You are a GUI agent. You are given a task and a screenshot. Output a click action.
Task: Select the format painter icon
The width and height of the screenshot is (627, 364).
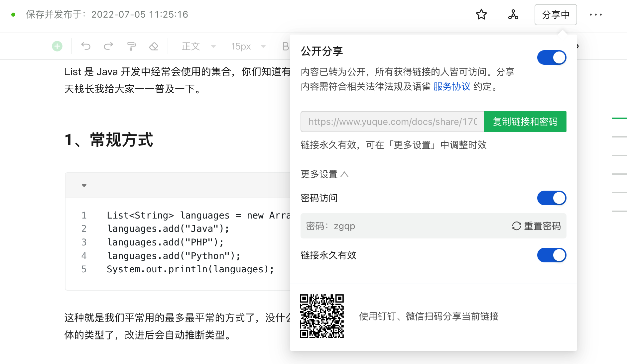131,46
